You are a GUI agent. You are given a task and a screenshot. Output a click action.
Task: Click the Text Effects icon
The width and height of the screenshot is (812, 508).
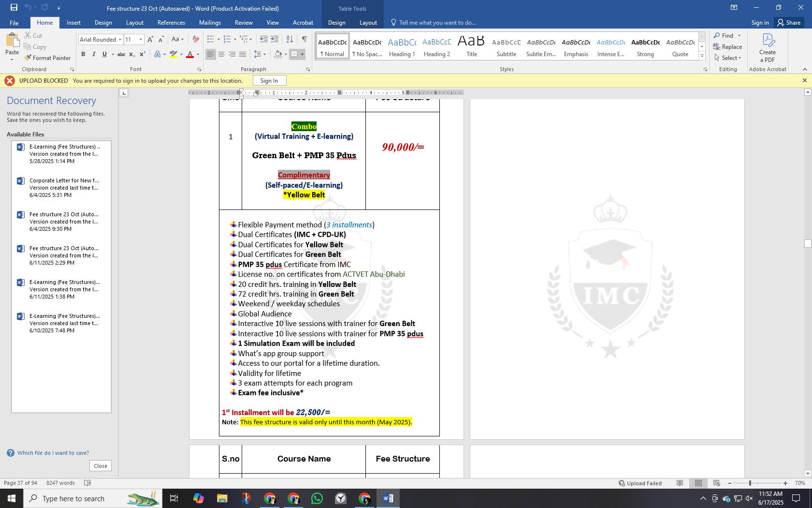[158, 54]
